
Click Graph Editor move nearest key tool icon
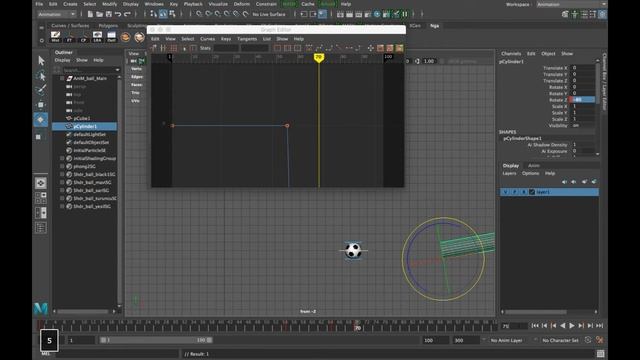click(154, 48)
